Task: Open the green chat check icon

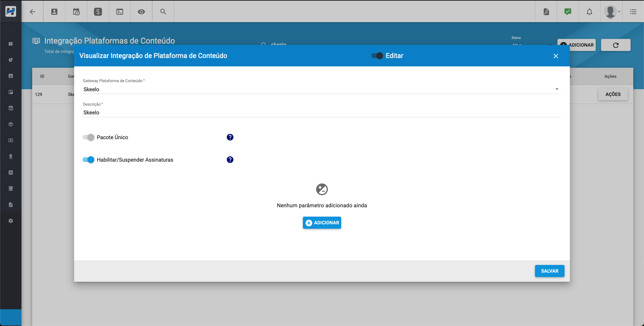Action: (x=568, y=12)
